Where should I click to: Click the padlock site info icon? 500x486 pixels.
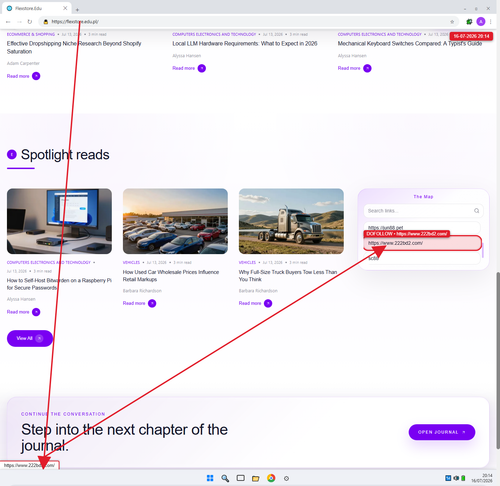point(46,22)
